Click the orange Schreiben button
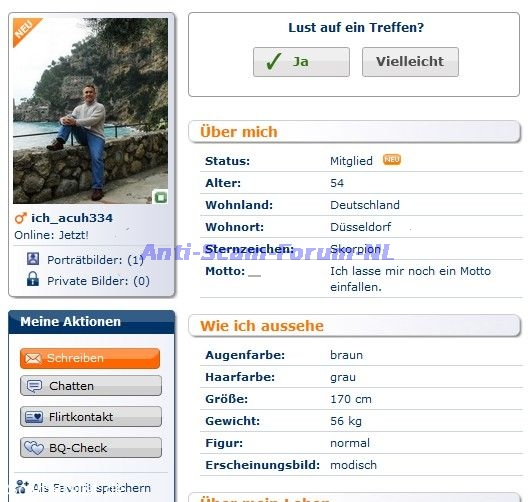Image resolution: width=529 pixels, height=502 pixels. (90, 358)
